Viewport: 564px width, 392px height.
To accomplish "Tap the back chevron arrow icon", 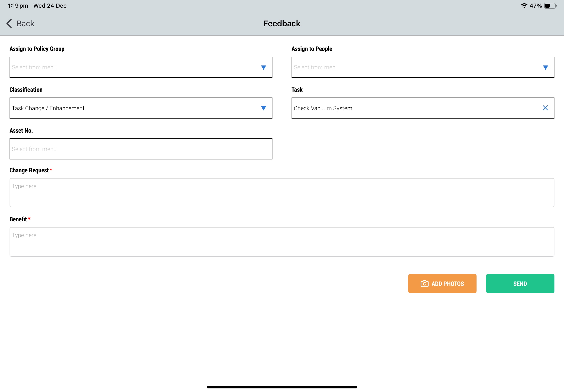I will click(9, 24).
